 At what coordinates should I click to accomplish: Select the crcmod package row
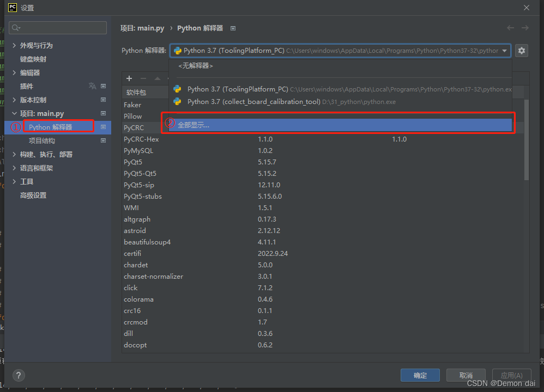point(323,322)
